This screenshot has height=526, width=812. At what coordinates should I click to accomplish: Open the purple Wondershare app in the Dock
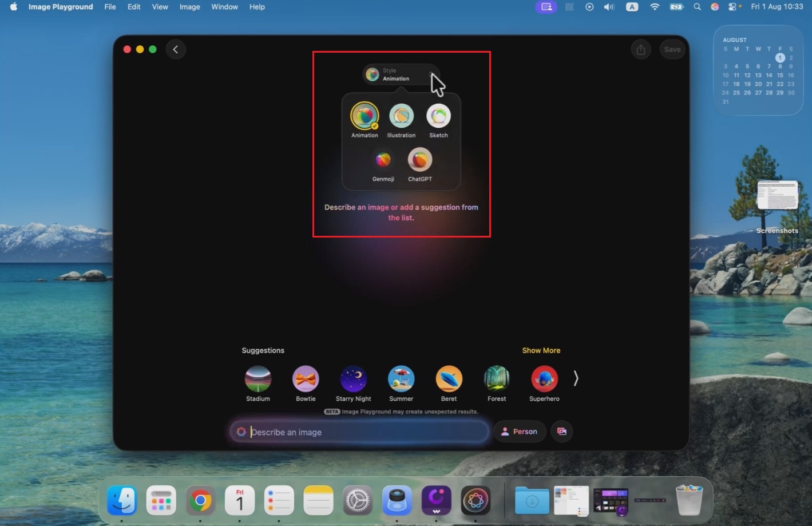tap(436, 501)
